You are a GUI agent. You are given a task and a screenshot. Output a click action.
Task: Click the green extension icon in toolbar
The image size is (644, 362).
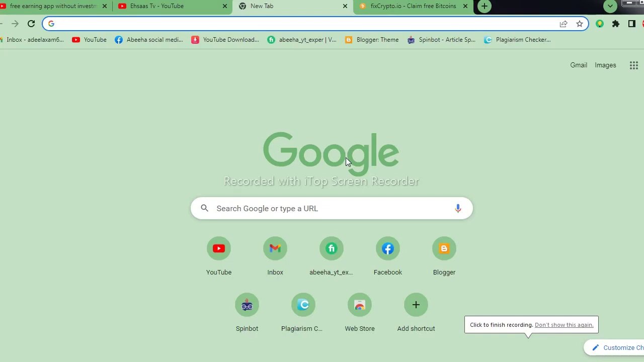tap(600, 24)
